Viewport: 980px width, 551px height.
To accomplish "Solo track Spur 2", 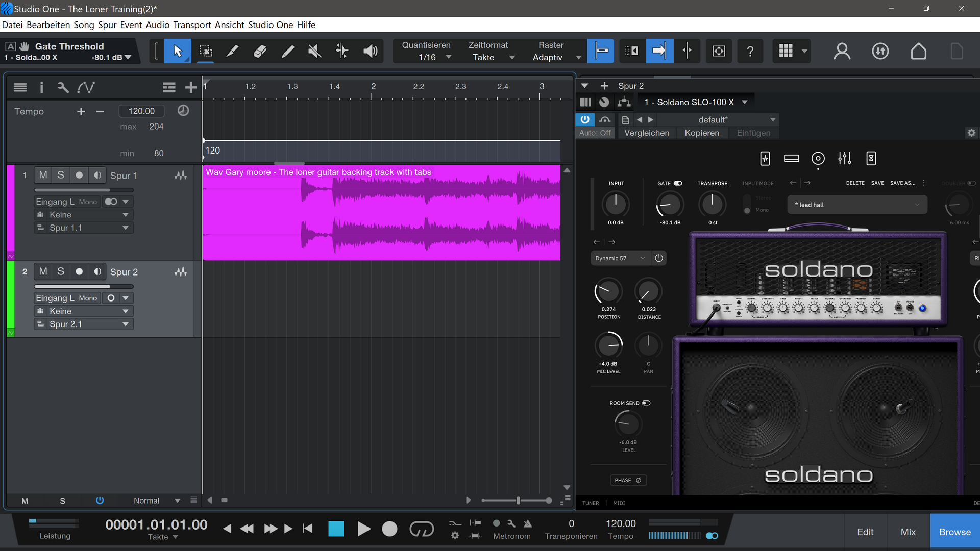I will (x=61, y=271).
